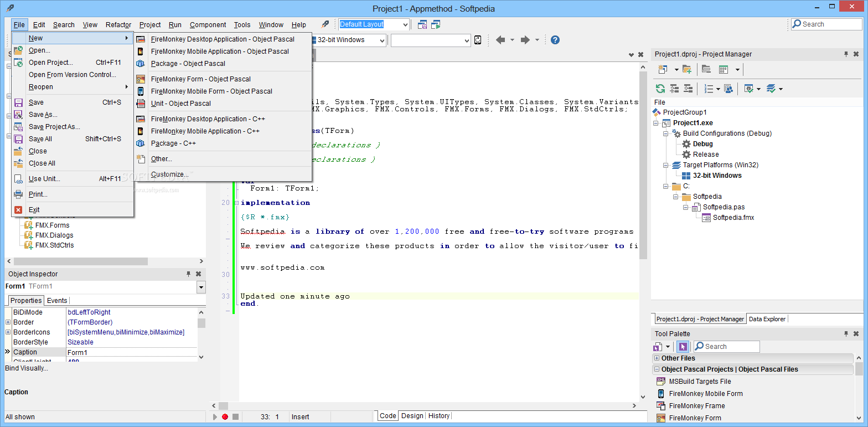
Task: Click the IDE Insight Search box at top right
Action: pos(826,24)
